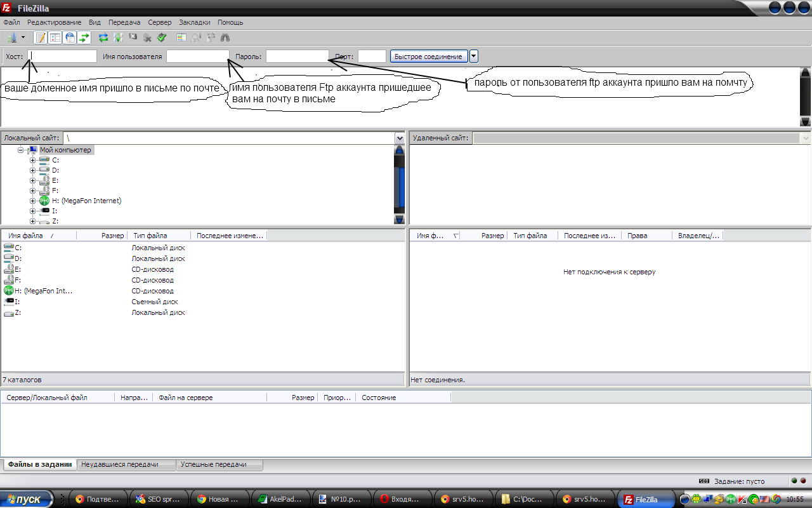812x508 pixels.
Task: Expand the E: drive tree node
Action: click(32, 181)
